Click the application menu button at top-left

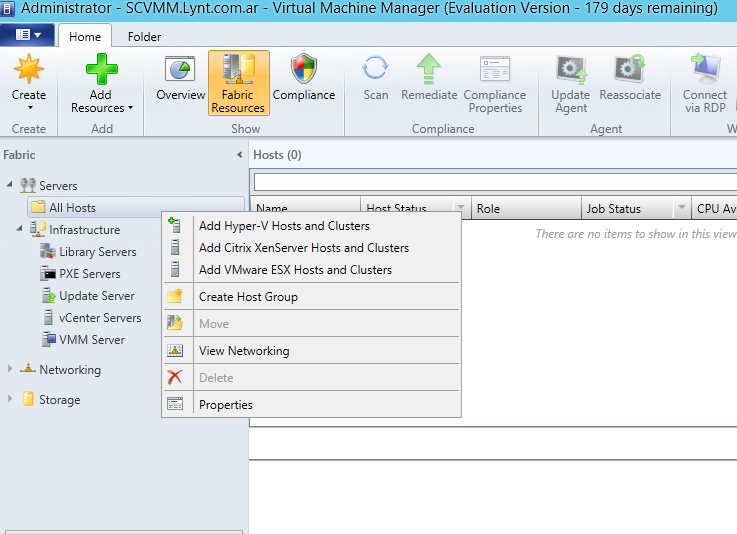click(28, 35)
